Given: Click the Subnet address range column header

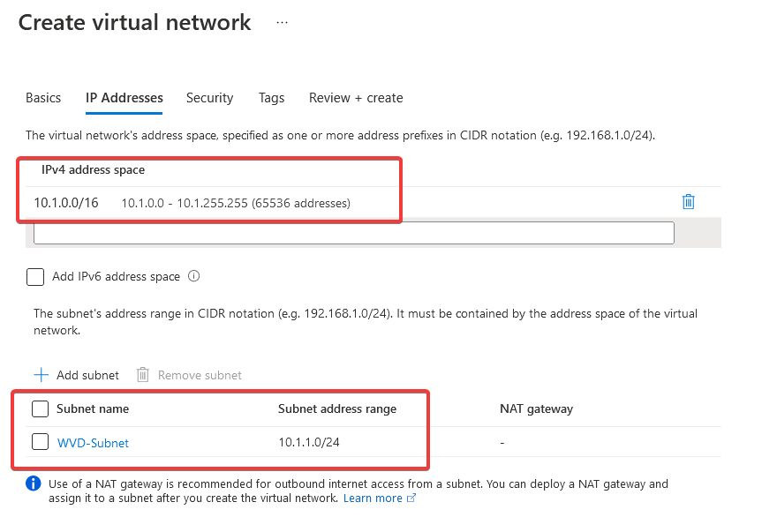Looking at the screenshot, I should 337,408.
